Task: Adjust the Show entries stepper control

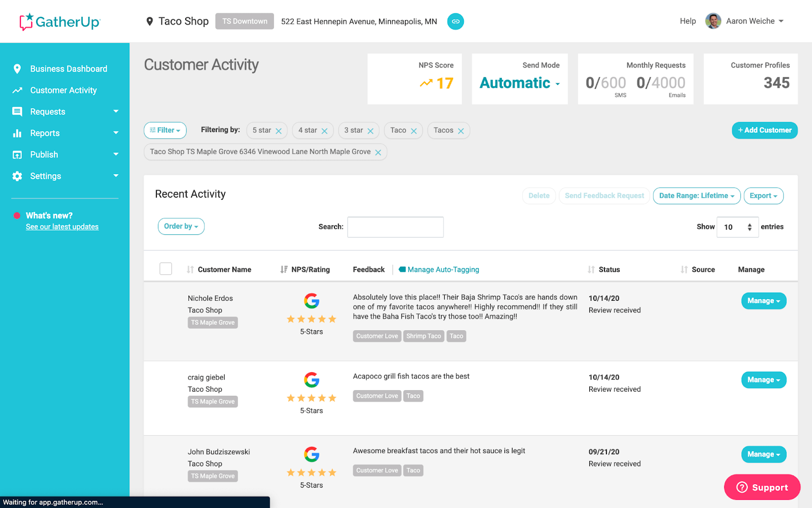Action: [749, 227]
